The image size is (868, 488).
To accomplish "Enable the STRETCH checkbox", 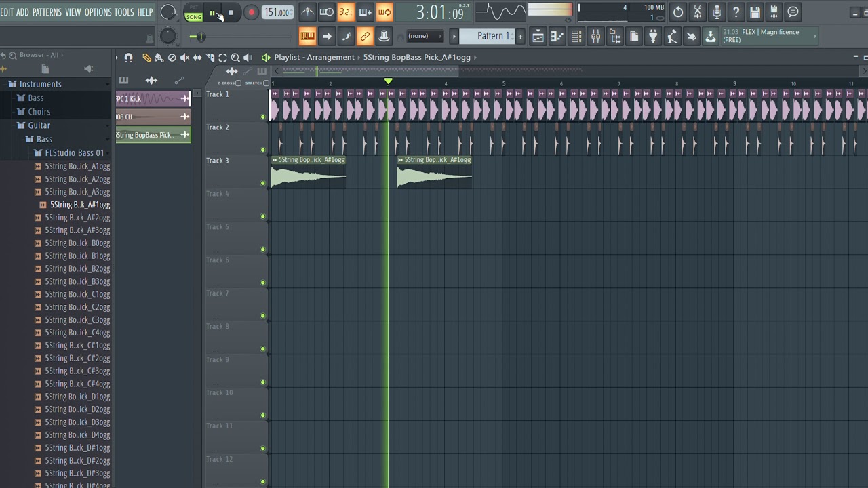I will [266, 83].
